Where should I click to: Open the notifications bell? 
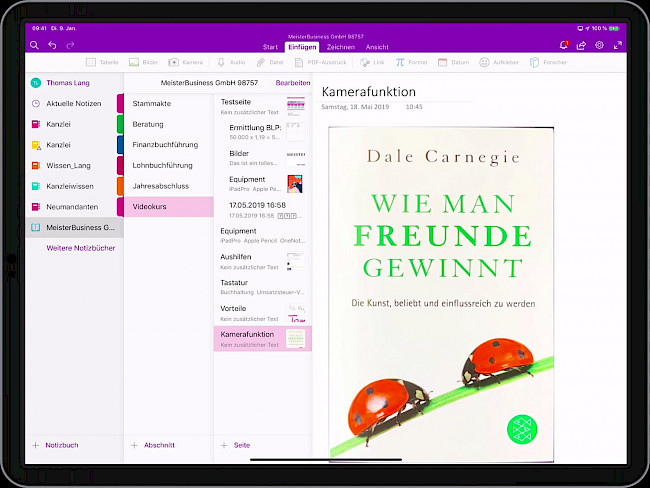pos(564,45)
